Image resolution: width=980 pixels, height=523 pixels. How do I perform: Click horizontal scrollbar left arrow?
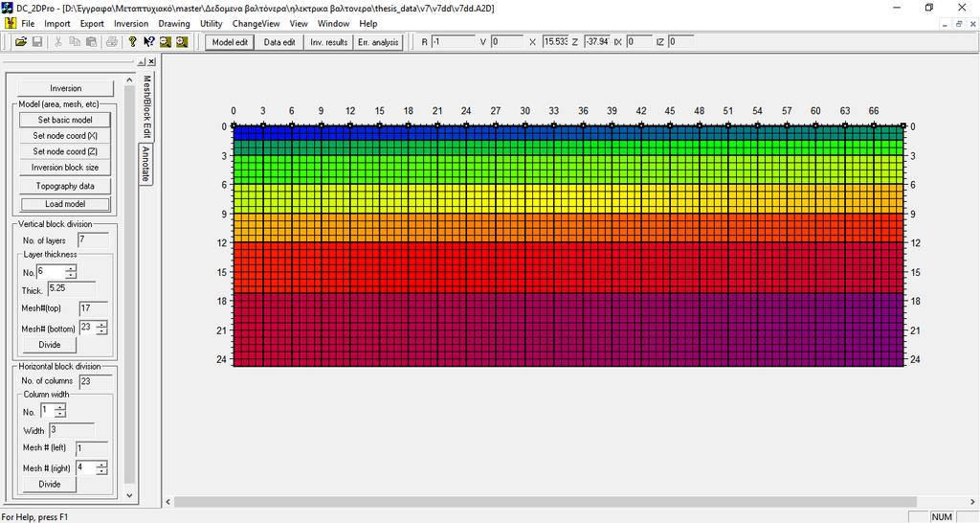tap(168, 502)
